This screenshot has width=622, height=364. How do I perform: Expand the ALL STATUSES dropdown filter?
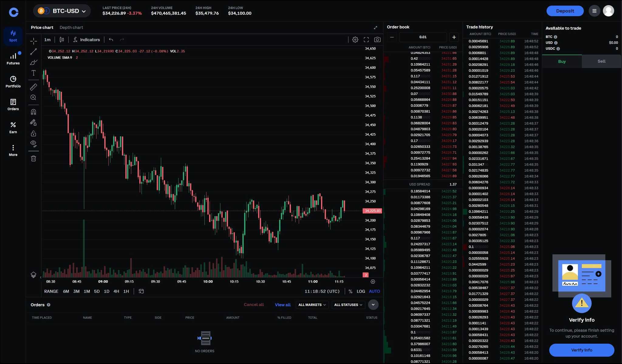(x=347, y=304)
